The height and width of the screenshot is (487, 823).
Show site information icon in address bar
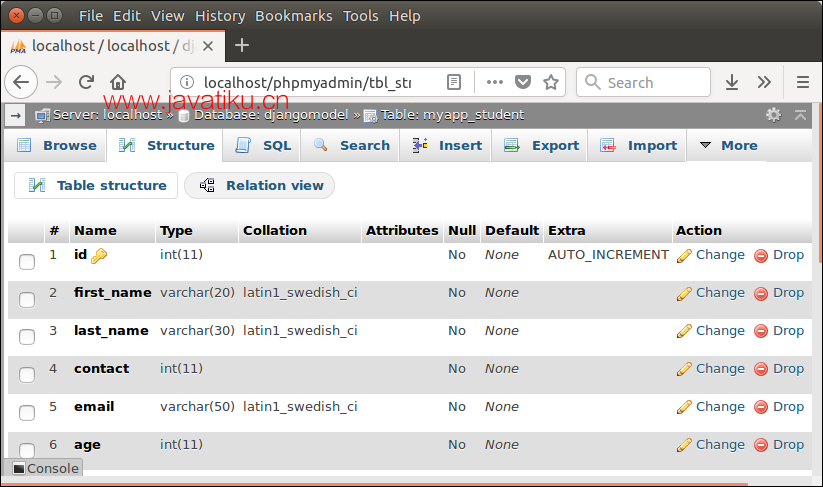pos(187,82)
